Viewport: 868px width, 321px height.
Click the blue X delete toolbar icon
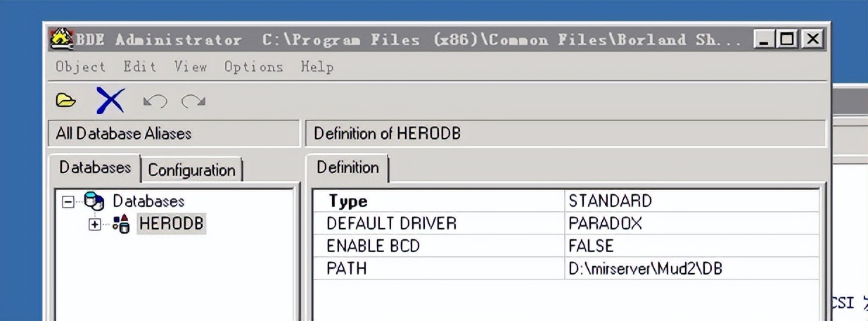pos(110,101)
